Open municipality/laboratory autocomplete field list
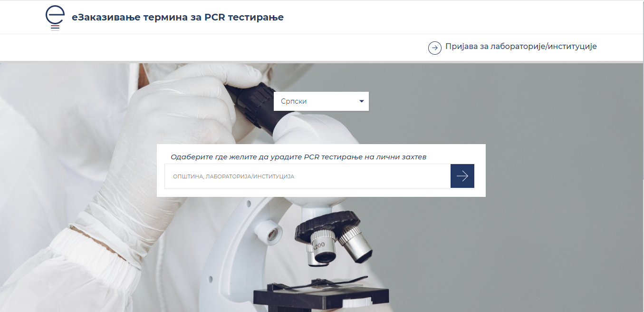644x312 pixels. click(x=308, y=176)
